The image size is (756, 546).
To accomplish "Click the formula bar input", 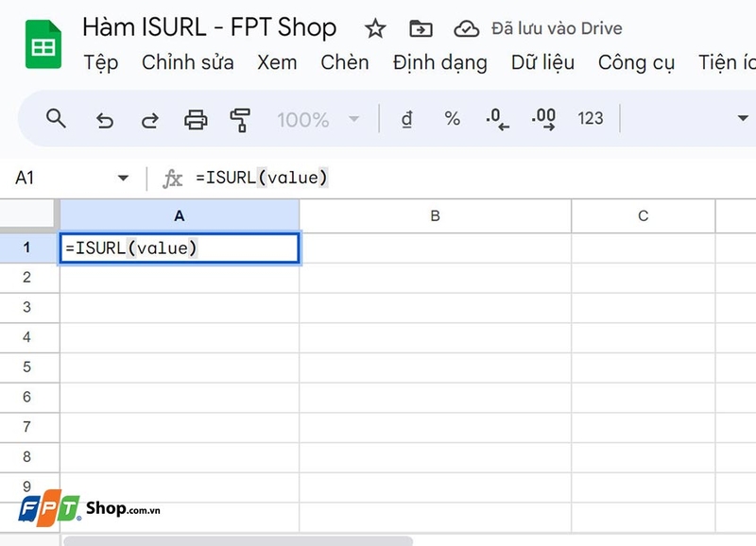I will (472, 178).
